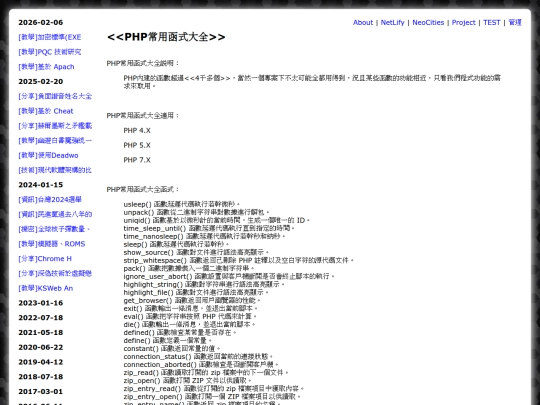The image size is (540, 405).
Task: Click the zip_entry_read() function line
Action: (x=214, y=389)
